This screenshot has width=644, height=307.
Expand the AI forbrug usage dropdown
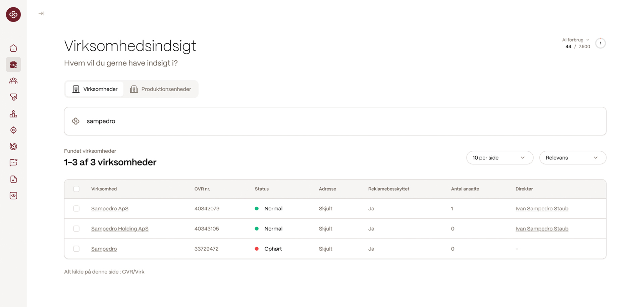tap(576, 40)
